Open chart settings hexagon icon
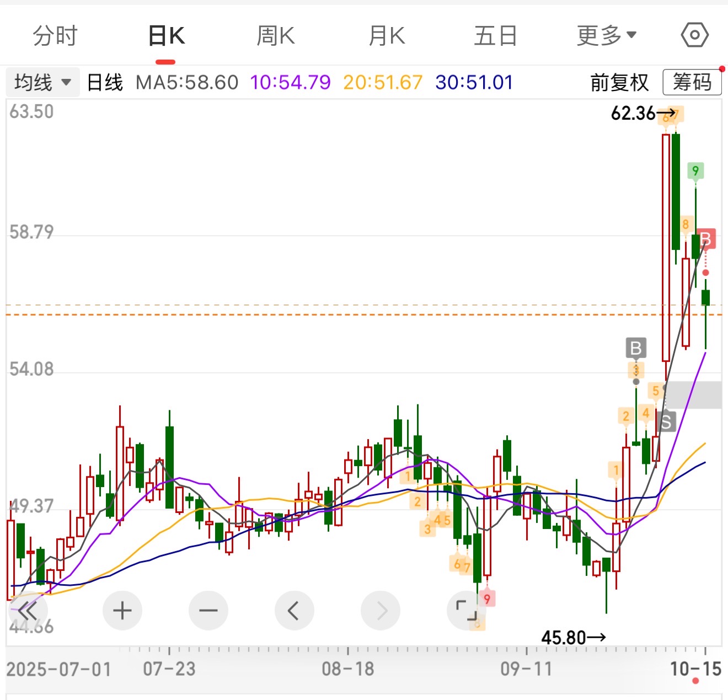This screenshot has height=700, width=728. pyautogui.click(x=694, y=36)
